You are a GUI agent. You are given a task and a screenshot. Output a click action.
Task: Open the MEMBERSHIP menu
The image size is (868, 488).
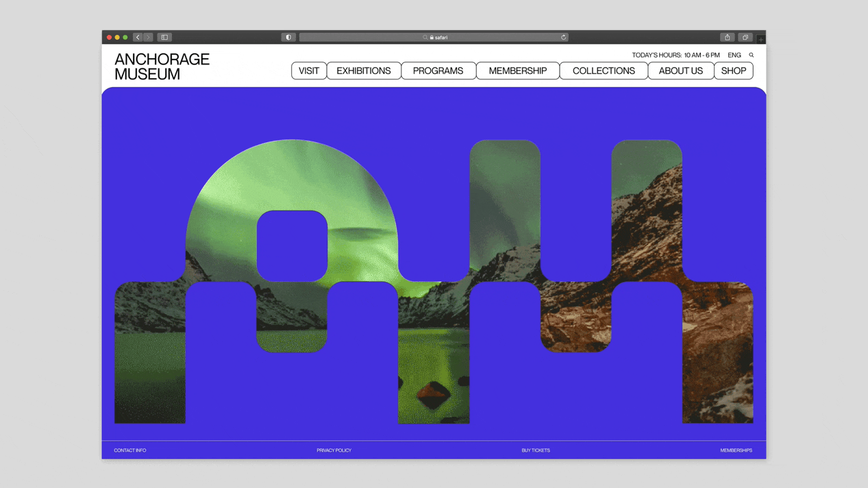(518, 70)
